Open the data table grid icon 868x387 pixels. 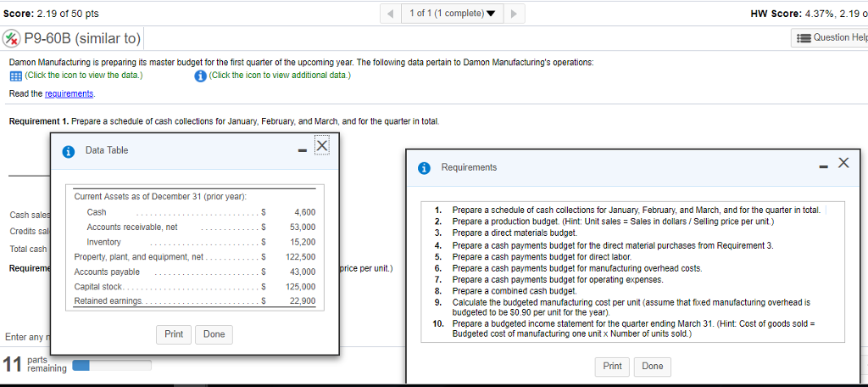click(15, 75)
